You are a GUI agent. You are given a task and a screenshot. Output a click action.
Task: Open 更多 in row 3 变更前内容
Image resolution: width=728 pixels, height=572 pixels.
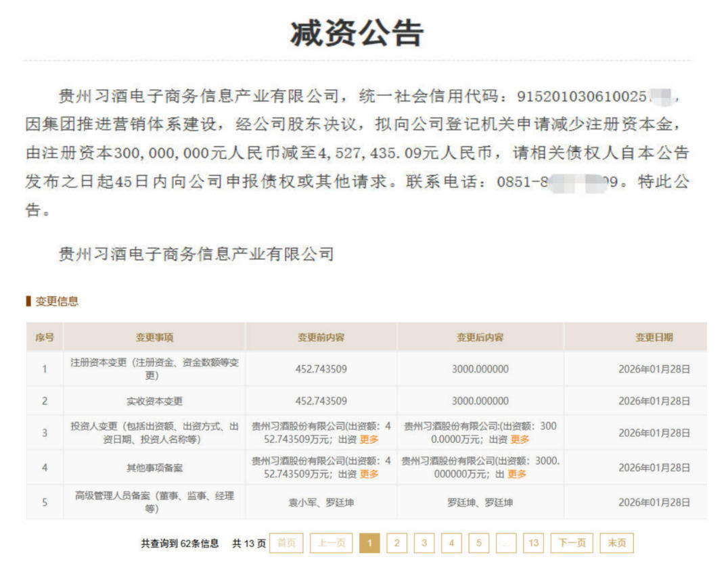(x=369, y=439)
